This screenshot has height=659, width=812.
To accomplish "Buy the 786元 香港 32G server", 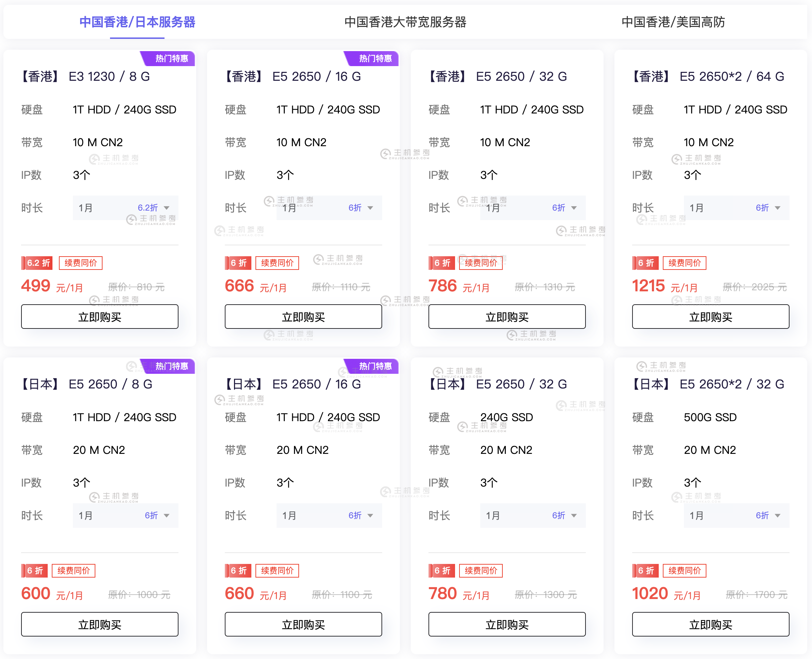I will coord(506,317).
